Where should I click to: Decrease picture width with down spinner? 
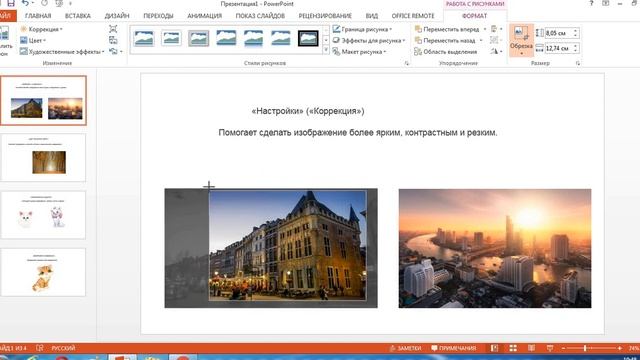[576, 51]
